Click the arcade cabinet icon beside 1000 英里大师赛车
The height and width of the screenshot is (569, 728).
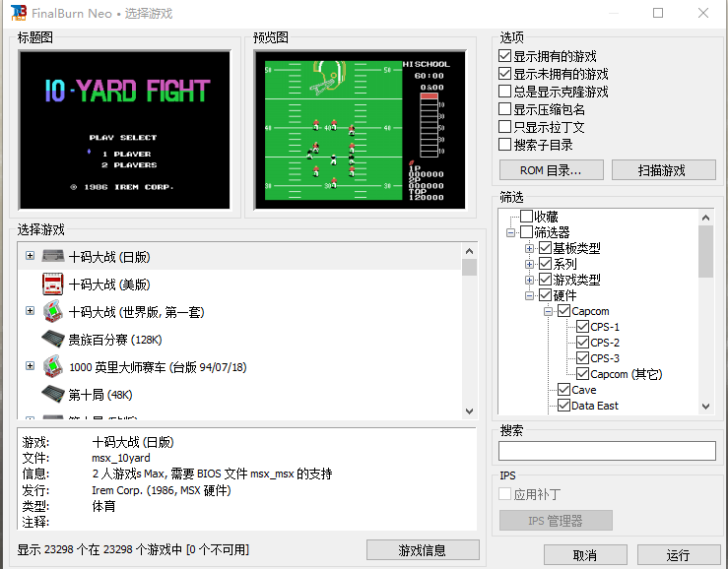[53, 366]
